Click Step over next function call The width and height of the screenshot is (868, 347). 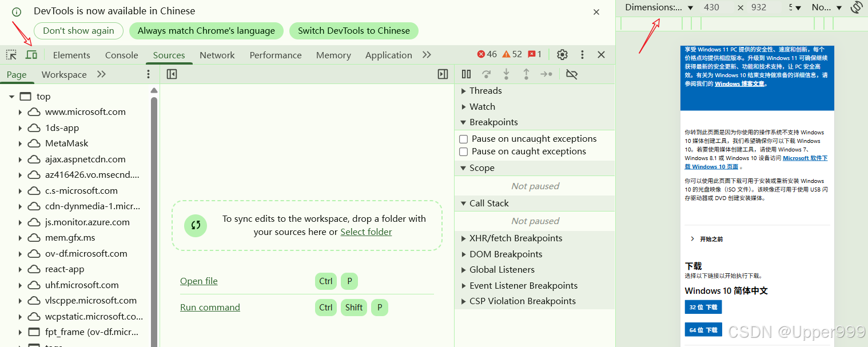pos(487,74)
